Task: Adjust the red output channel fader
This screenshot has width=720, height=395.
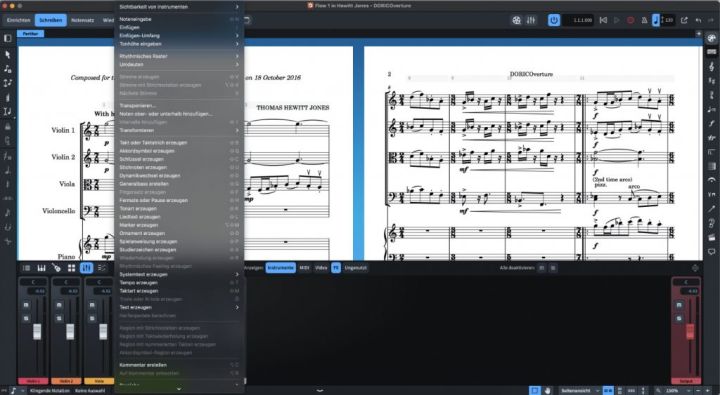Action: click(x=690, y=331)
